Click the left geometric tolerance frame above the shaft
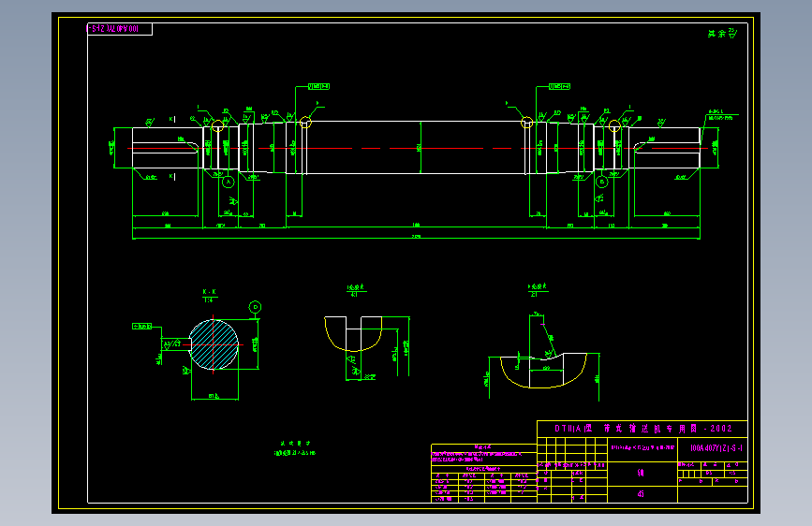Image resolution: width=812 pixels, height=526 pixels. point(319,86)
